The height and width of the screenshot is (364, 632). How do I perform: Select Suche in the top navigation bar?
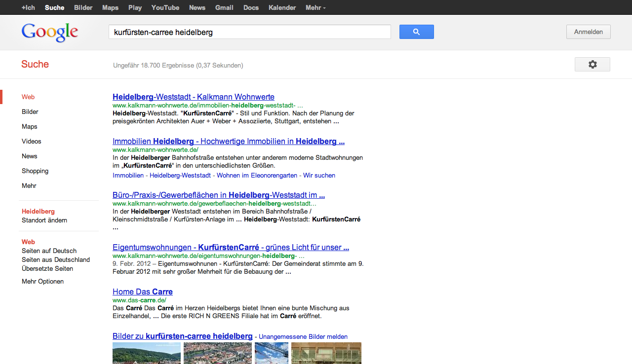point(54,7)
